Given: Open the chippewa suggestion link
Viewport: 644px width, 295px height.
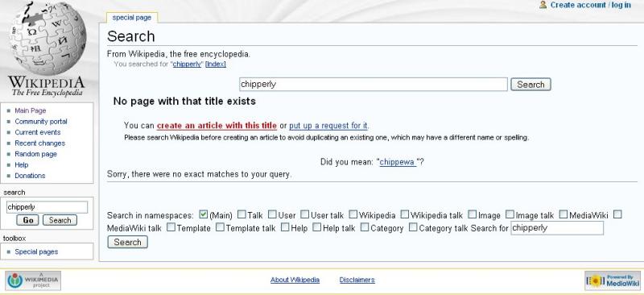Looking at the screenshot, I should click(398, 162).
